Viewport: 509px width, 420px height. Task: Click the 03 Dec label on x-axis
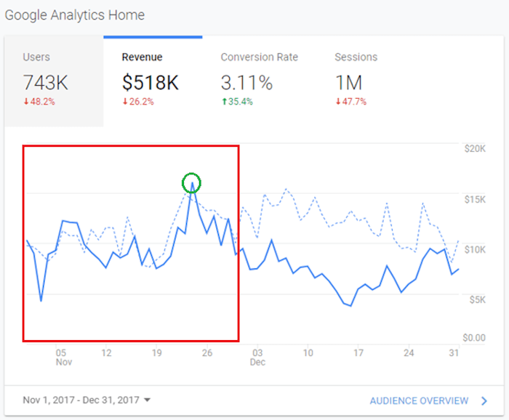point(258,357)
